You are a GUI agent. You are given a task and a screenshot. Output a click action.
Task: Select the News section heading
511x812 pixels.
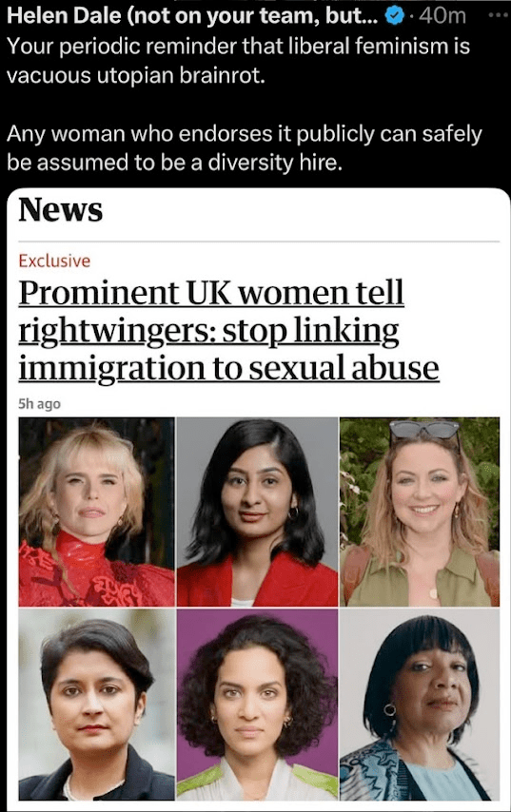(x=60, y=210)
